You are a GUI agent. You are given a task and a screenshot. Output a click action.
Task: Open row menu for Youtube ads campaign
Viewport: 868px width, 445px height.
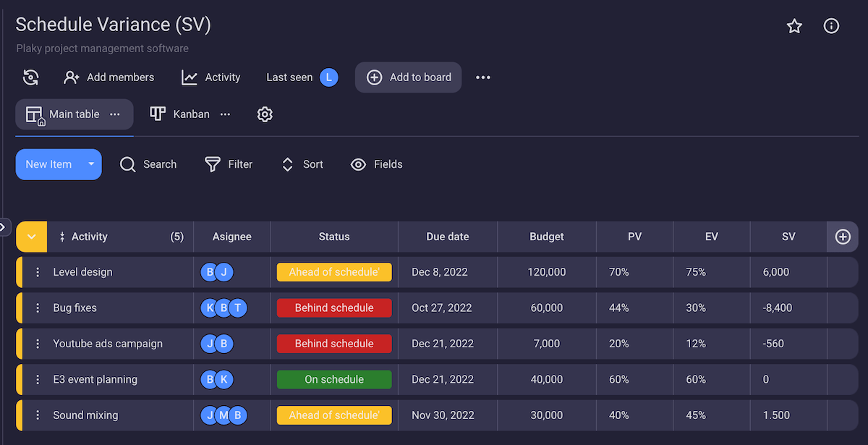click(x=38, y=344)
